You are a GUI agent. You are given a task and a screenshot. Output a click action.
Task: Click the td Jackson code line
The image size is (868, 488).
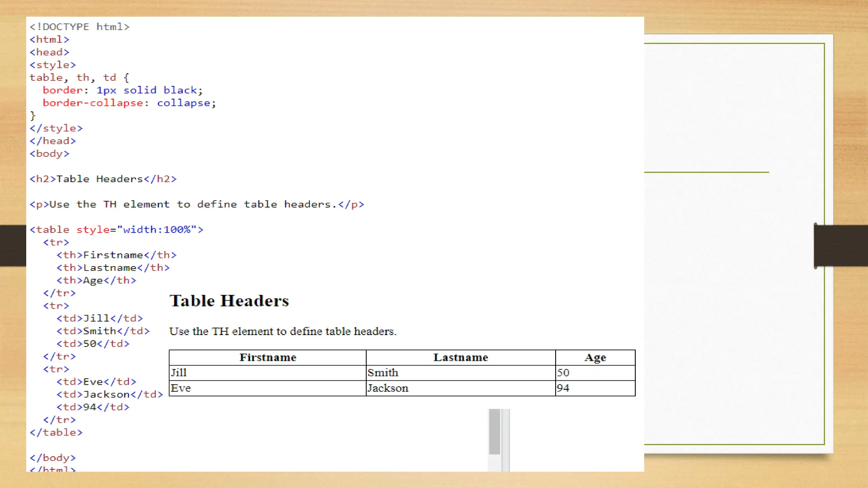point(110,394)
